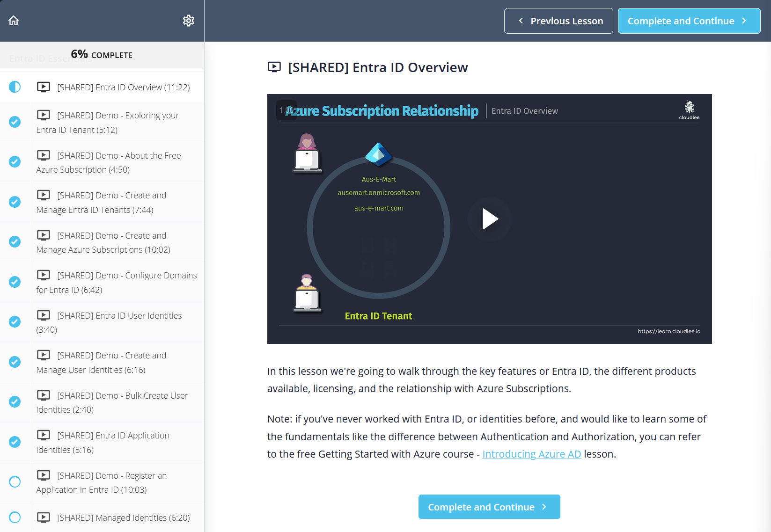Open lesson Register an Application in Entra ID
771x532 pixels.
click(102, 482)
